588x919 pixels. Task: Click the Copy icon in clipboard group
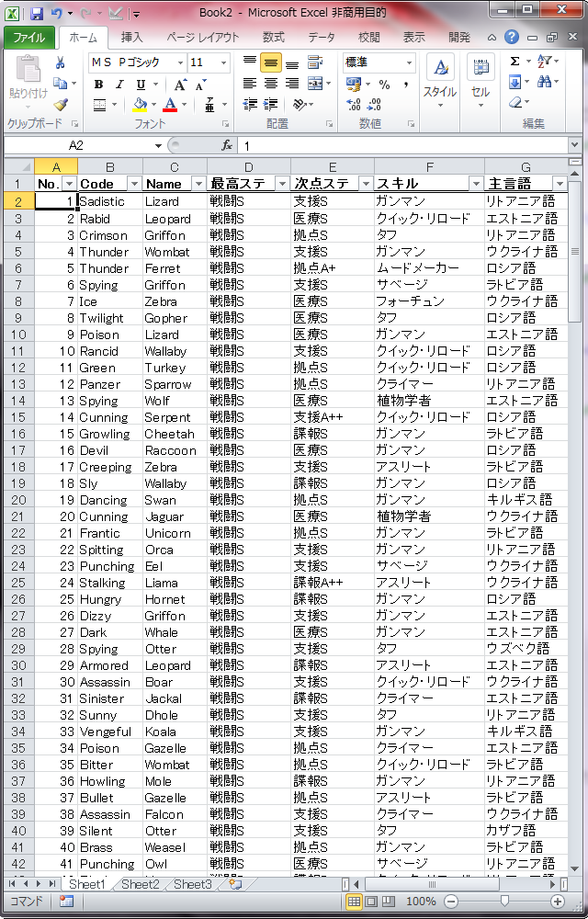61,84
